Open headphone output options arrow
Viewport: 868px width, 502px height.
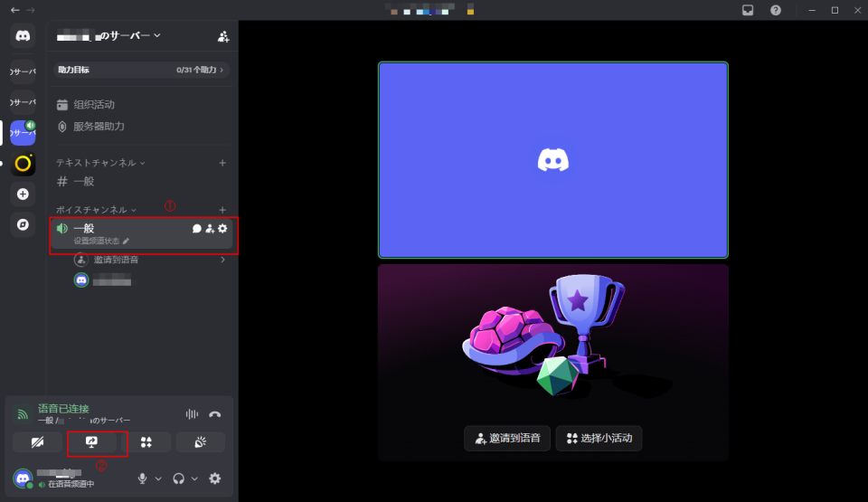[194, 478]
